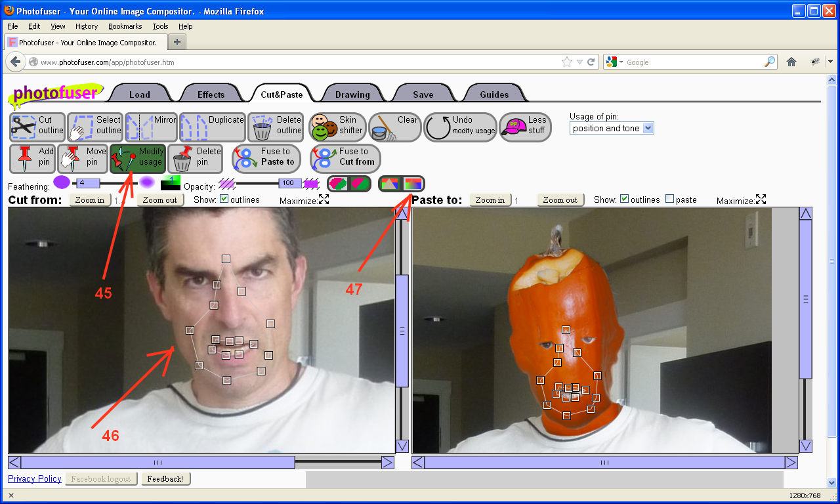
Task: Reload the page using refresh icon
Action: coord(591,62)
